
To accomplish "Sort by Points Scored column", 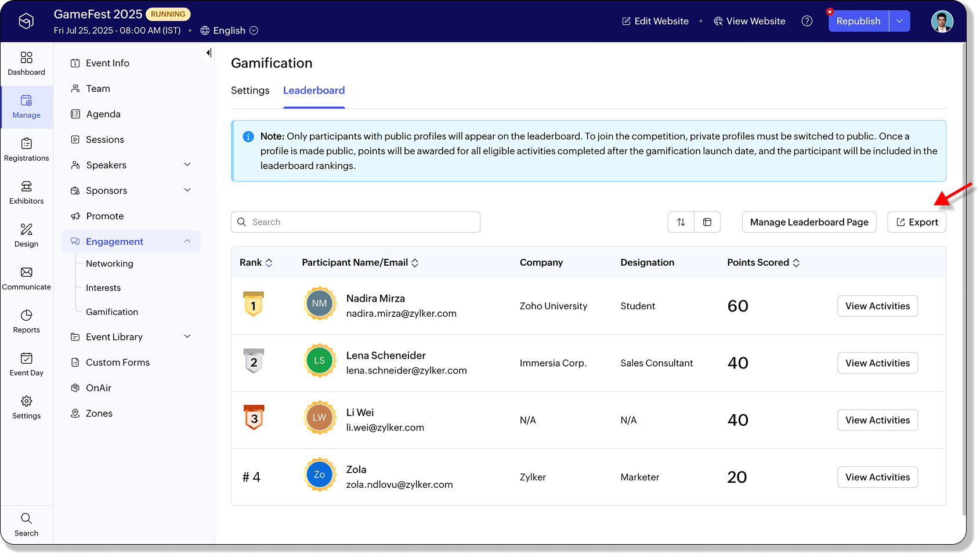I will point(796,263).
